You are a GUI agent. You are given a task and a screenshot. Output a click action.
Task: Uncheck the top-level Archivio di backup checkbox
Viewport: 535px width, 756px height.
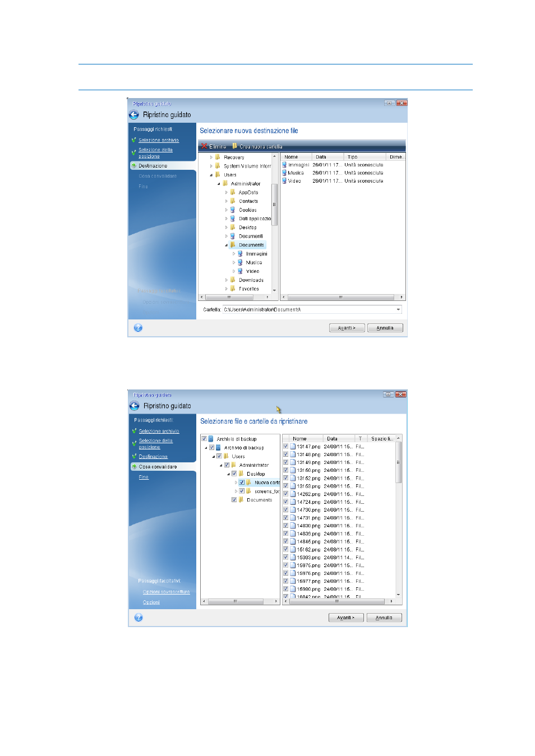click(x=204, y=439)
